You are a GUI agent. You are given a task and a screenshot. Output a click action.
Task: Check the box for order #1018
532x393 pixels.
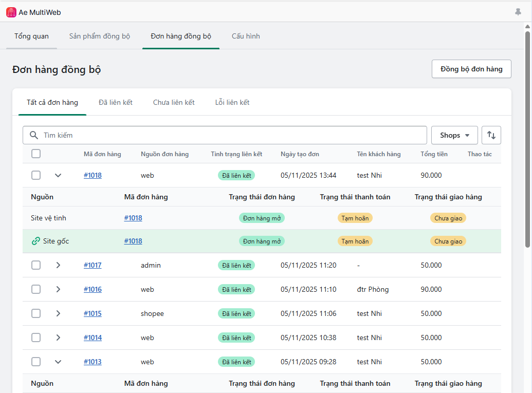point(36,175)
